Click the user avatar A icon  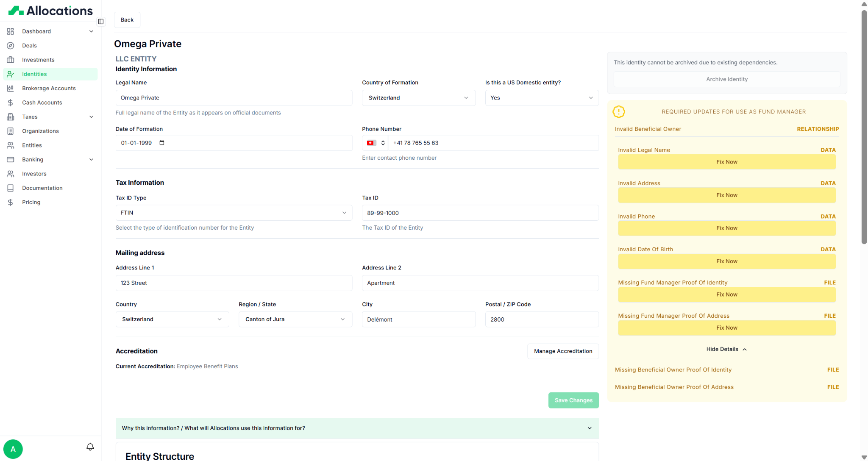click(x=13, y=449)
